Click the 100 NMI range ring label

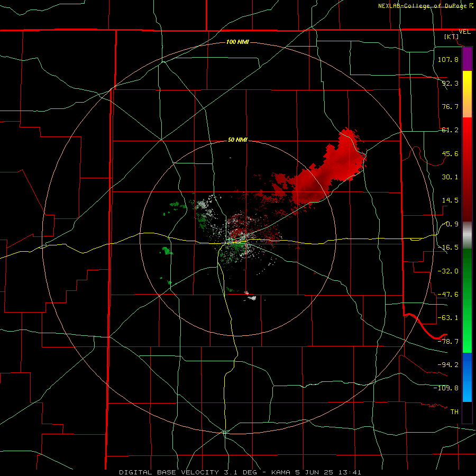pyautogui.click(x=237, y=42)
